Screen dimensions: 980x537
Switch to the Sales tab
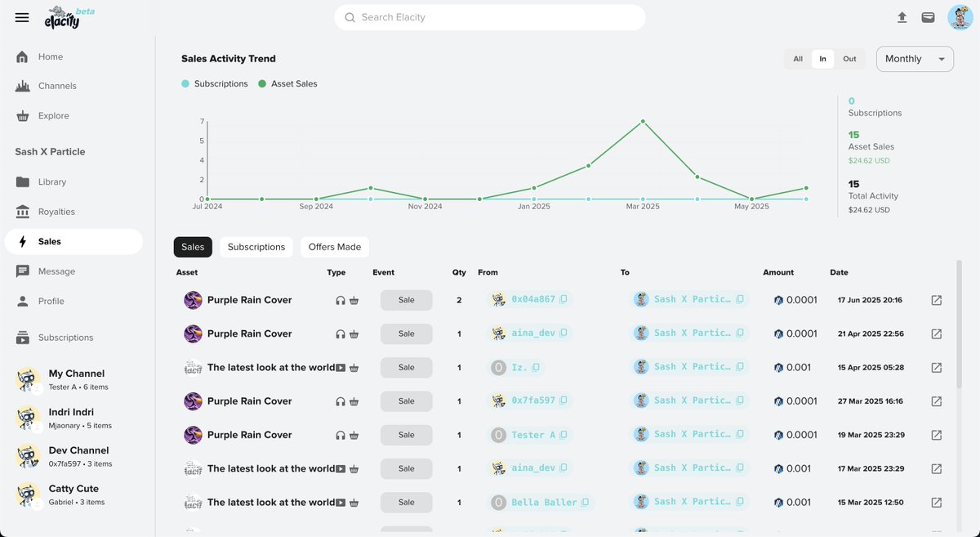click(193, 247)
